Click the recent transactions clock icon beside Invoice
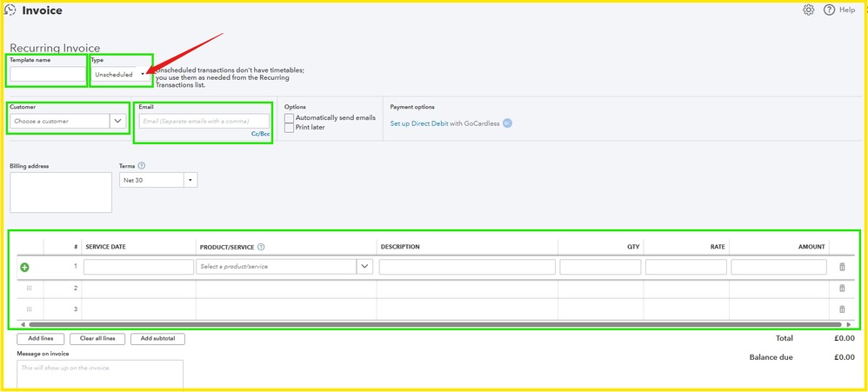The width and height of the screenshot is (868, 392). [10, 10]
